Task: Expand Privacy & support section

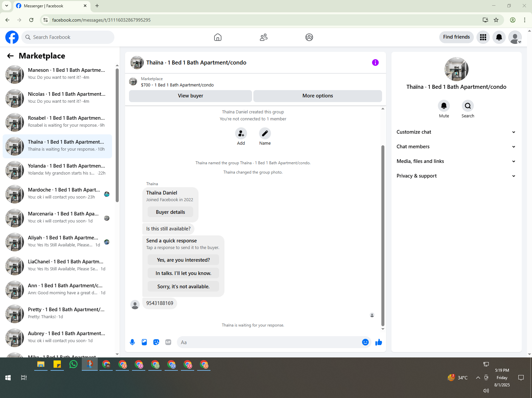Action: [x=456, y=176]
